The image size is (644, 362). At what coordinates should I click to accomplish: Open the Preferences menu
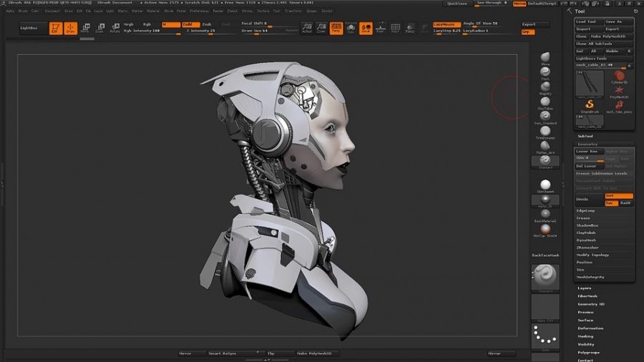tap(199, 11)
